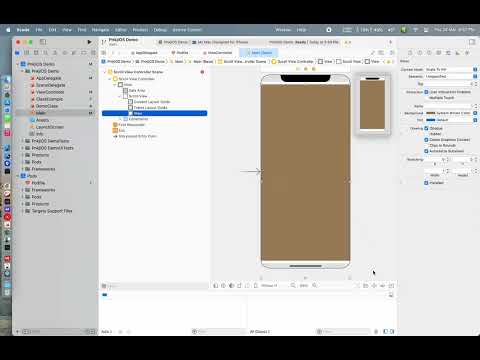Screen dimensions: 480x360
Task: Open the Identity inspector icon
Action: point(439,53)
